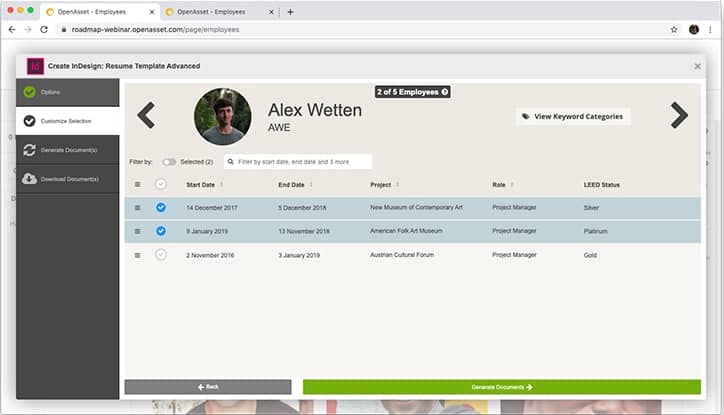Open the Options step in sidebar
Image resolution: width=724 pixels, height=415 pixels.
tap(67, 92)
